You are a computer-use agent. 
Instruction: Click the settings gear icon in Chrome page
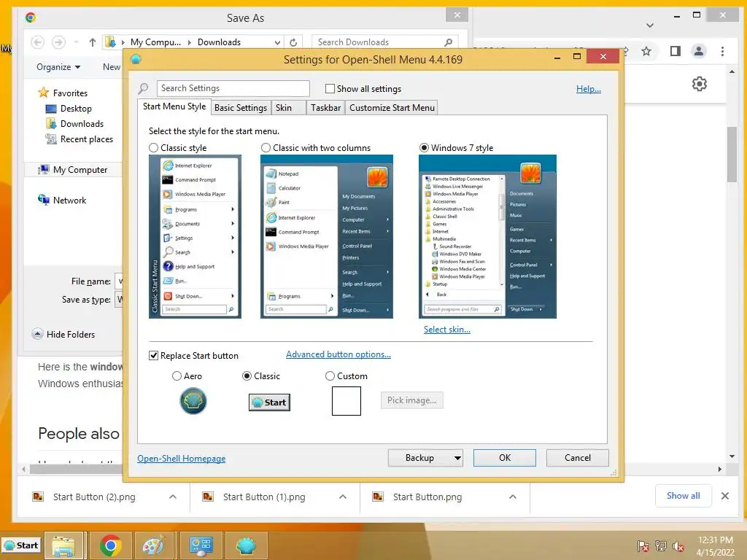700,85
